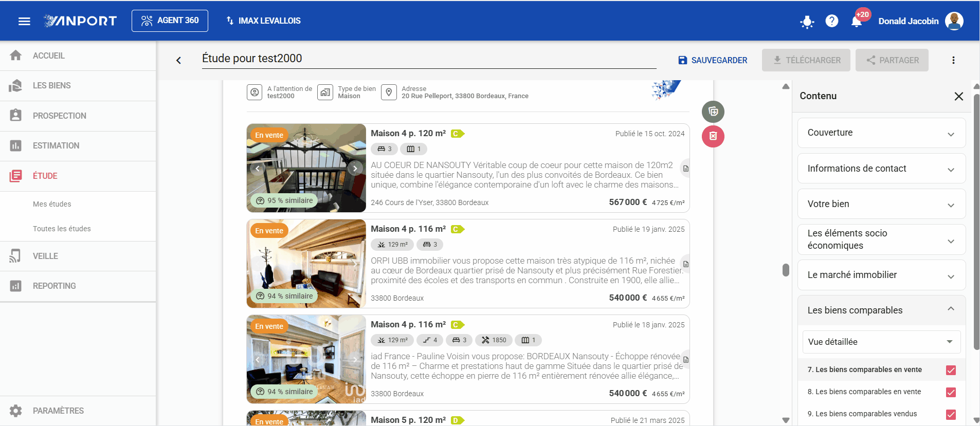
Task: Open Toutes les études submenu item
Action: pos(62,229)
